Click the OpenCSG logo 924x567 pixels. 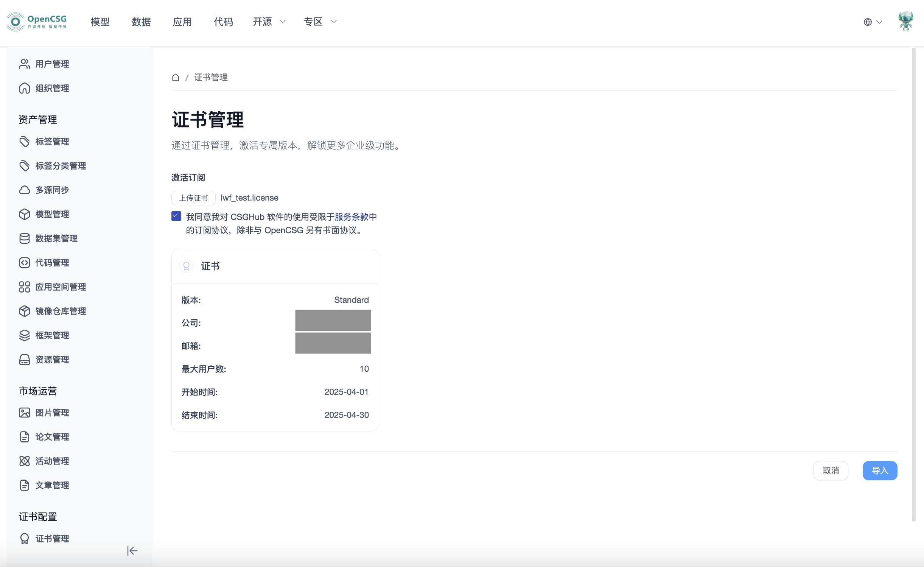pyautogui.click(x=37, y=22)
